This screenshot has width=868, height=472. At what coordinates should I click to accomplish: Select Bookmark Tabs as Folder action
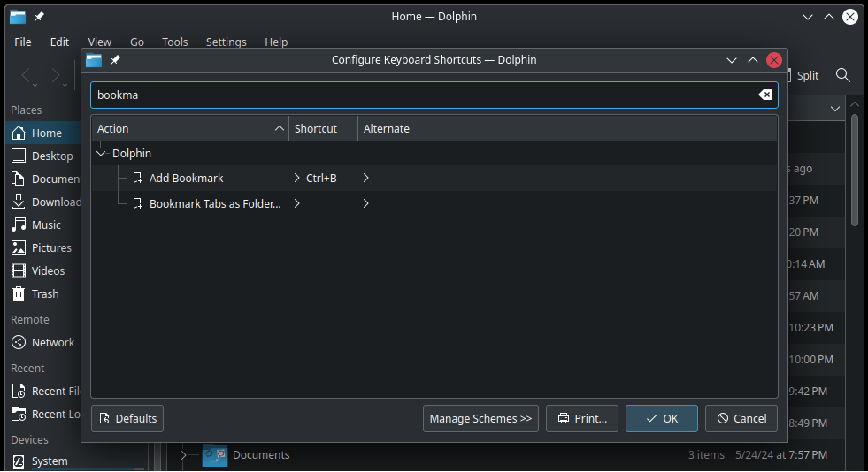pyautogui.click(x=434, y=203)
